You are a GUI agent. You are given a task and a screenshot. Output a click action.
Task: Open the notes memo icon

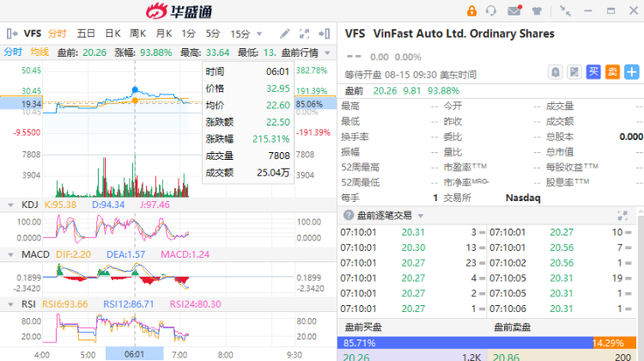click(574, 72)
